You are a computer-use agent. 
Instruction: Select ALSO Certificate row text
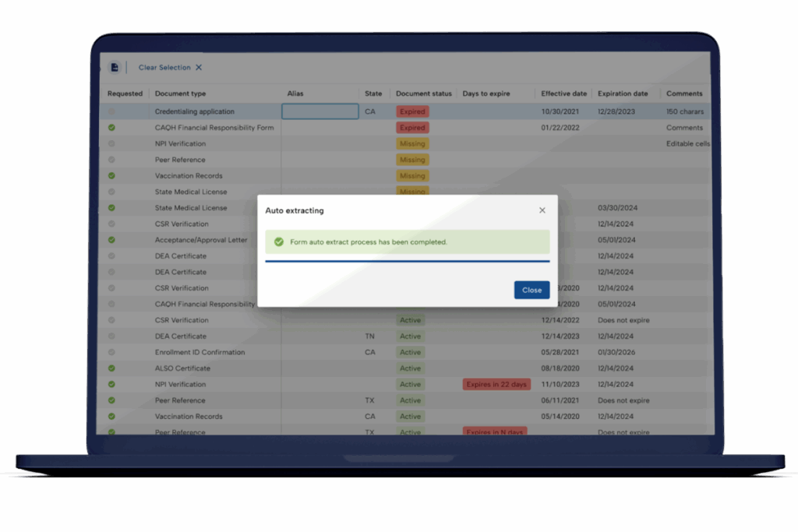coord(182,368)
